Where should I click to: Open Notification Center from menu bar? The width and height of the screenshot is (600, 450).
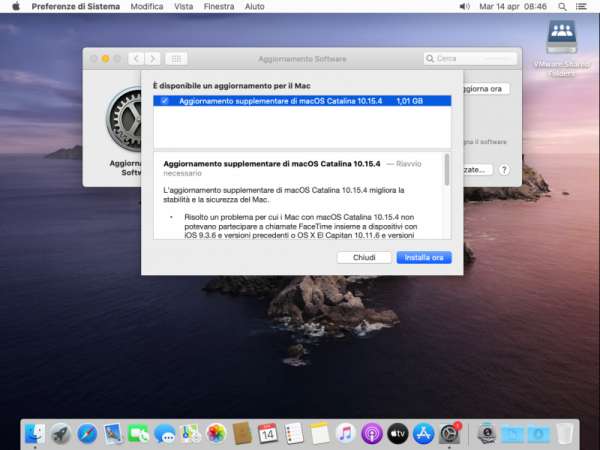pos(581,7)
